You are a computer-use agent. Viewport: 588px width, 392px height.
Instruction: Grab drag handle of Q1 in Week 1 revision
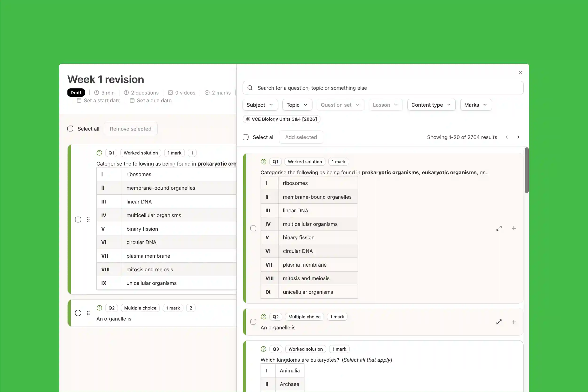tap(88, 219)
